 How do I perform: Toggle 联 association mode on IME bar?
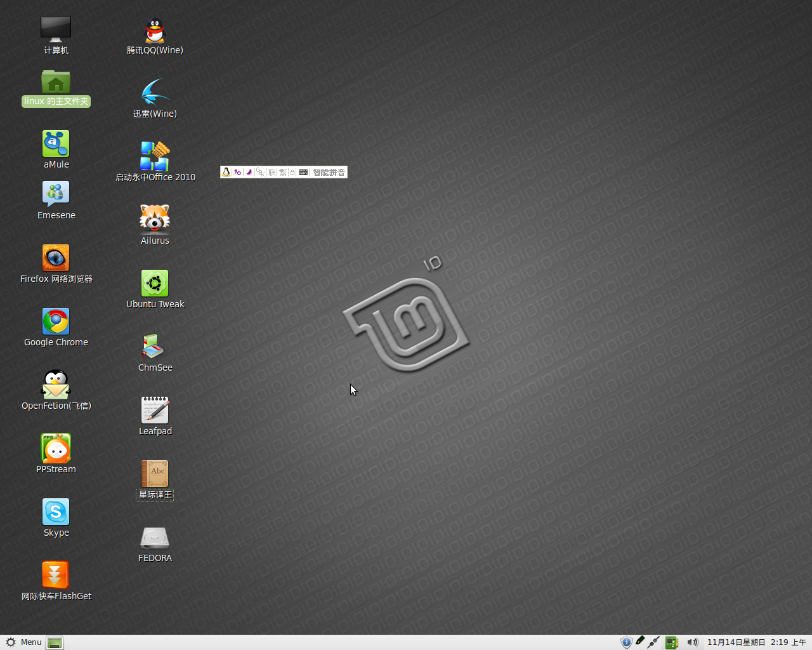point(272,172)
